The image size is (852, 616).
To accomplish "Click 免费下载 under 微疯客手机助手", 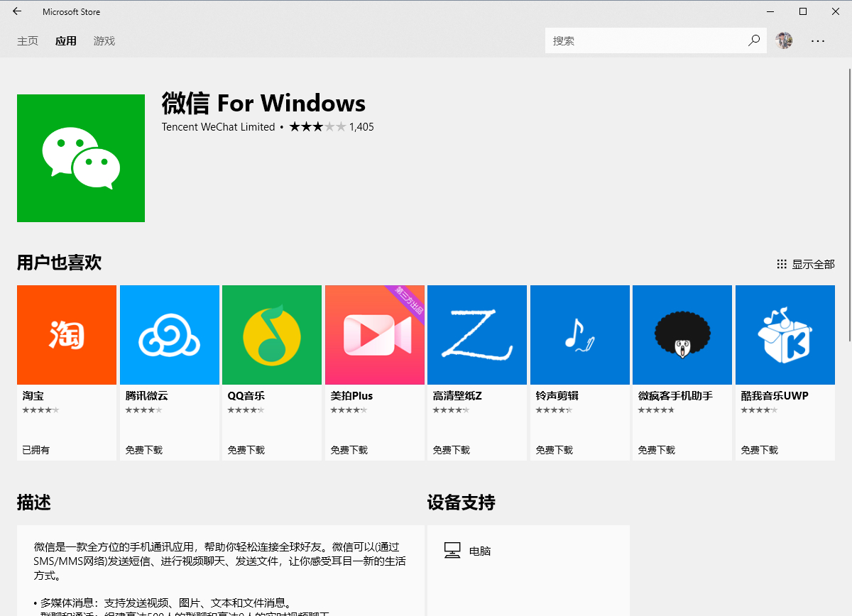I will coord(657,450).
